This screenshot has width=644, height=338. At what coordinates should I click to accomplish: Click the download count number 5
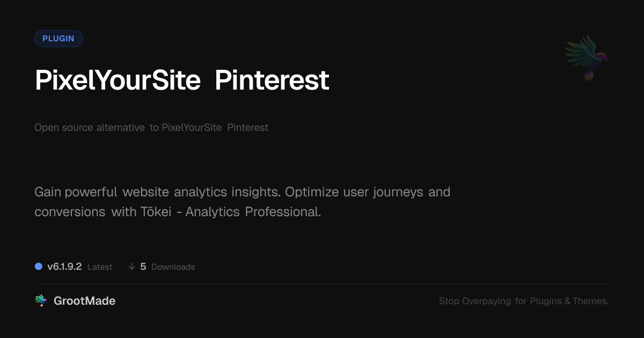pos(143,267)
